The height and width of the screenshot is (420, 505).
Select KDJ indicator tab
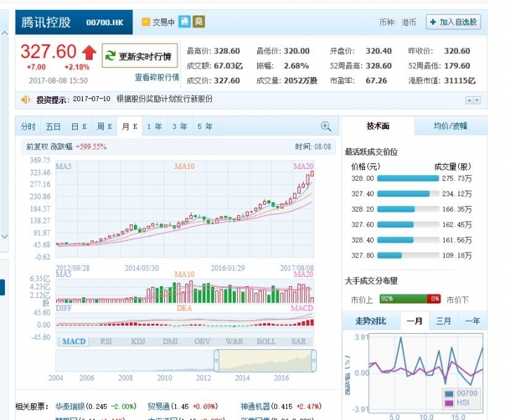pyautogui.click(x=138, y=341)
